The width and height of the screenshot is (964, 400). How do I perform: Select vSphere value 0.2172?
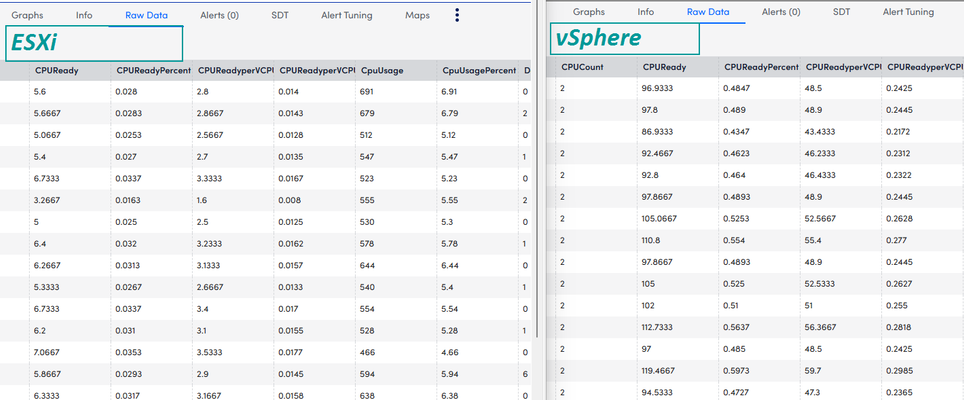(898, 131)
